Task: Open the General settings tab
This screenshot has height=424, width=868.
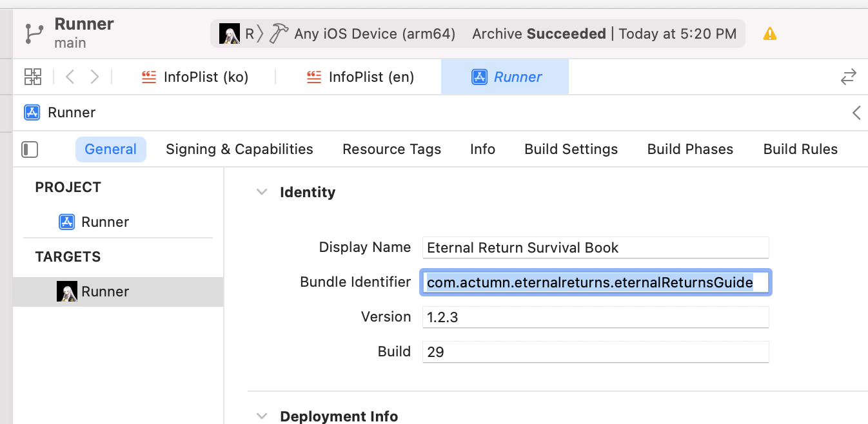Action: [111, 149]
